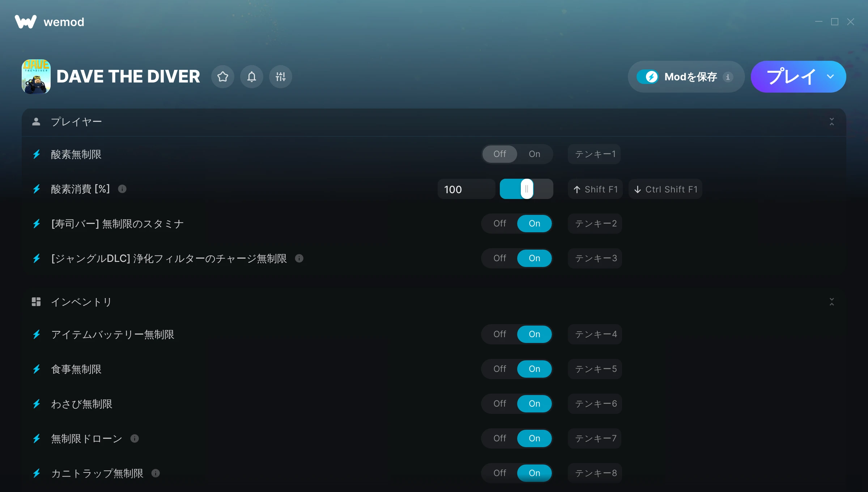
Task: Click the 酸素消費 [%] value field
Action: point(467,189)
